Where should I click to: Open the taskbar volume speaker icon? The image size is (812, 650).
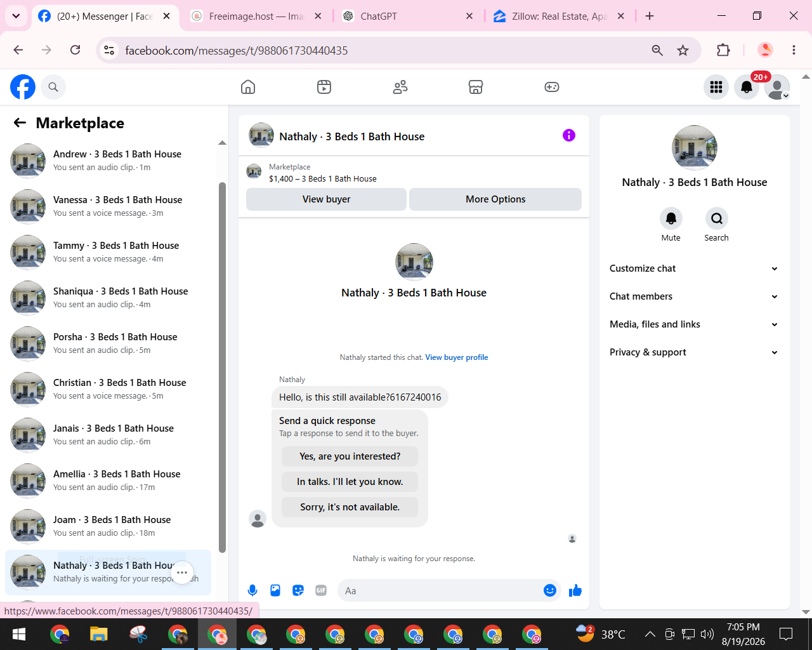(707, 633)
